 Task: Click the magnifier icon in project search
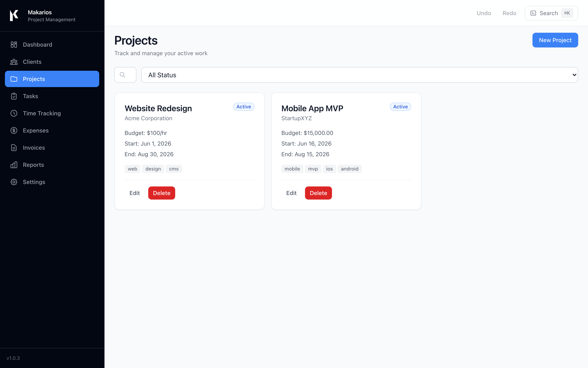coord(122,75)
